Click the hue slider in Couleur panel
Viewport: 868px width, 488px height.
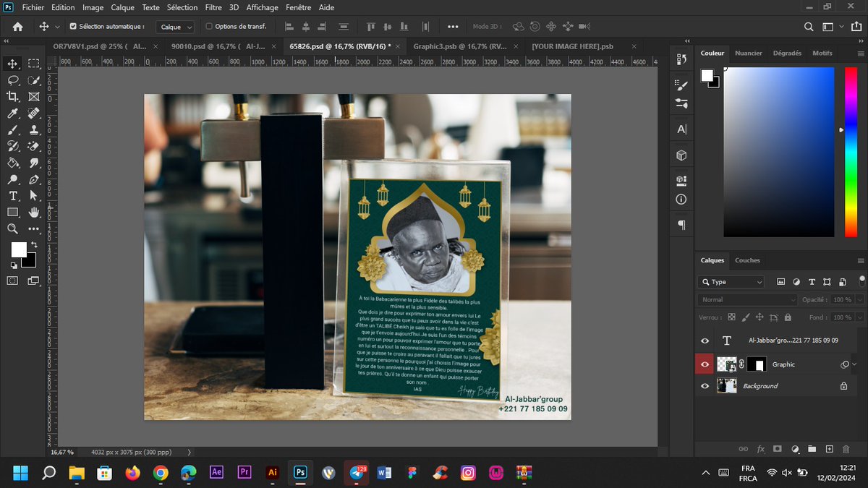pyautogui.click(x=851, y=152)
